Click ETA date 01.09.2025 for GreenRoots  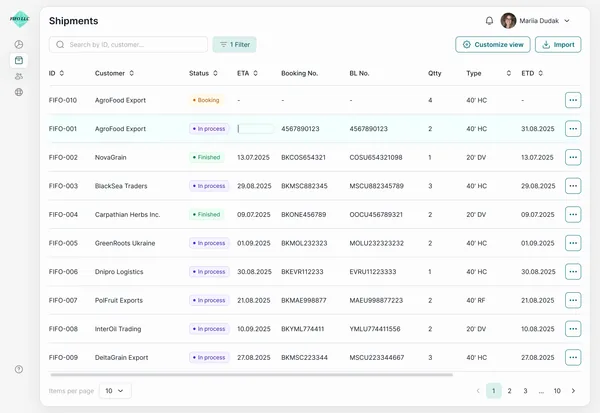pyautogui.click(x=254, y=243)
